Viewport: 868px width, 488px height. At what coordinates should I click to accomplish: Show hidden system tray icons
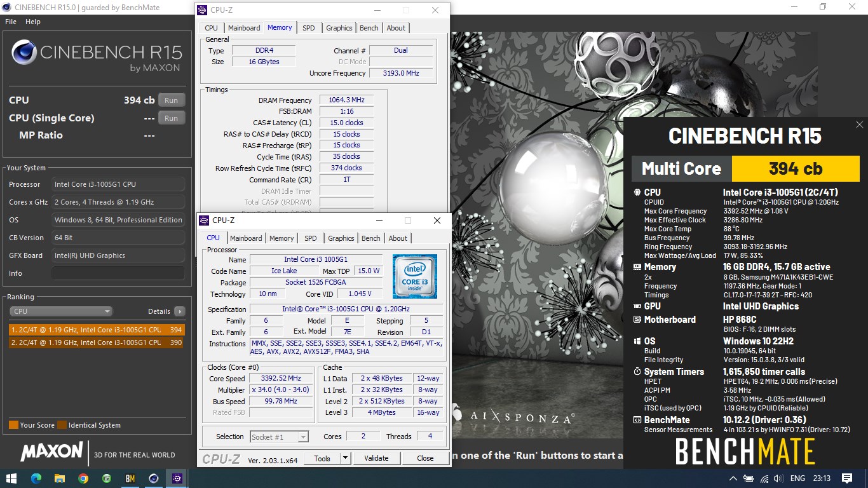pos(733,478)
